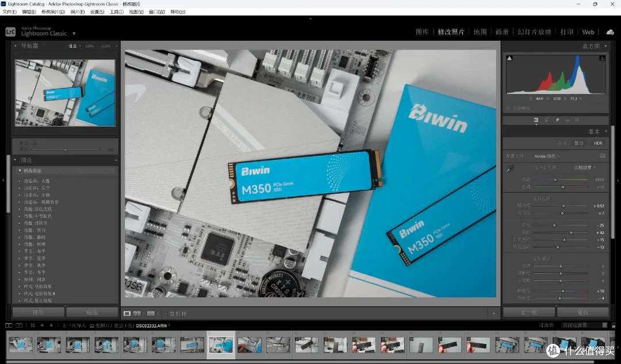This screenshot has width=621, height=364.
Task: Click the 复位 reset button
Action: click(x=583, y=312)
